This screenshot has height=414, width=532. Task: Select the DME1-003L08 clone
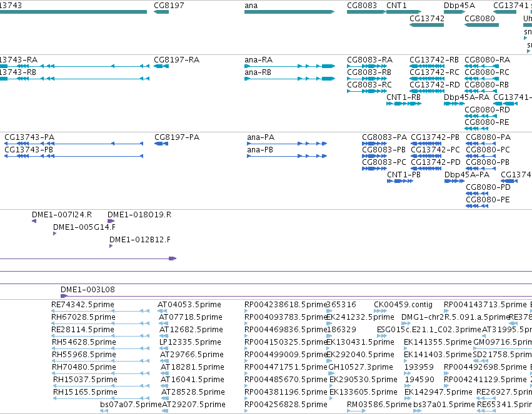click(x=296, y=296)
